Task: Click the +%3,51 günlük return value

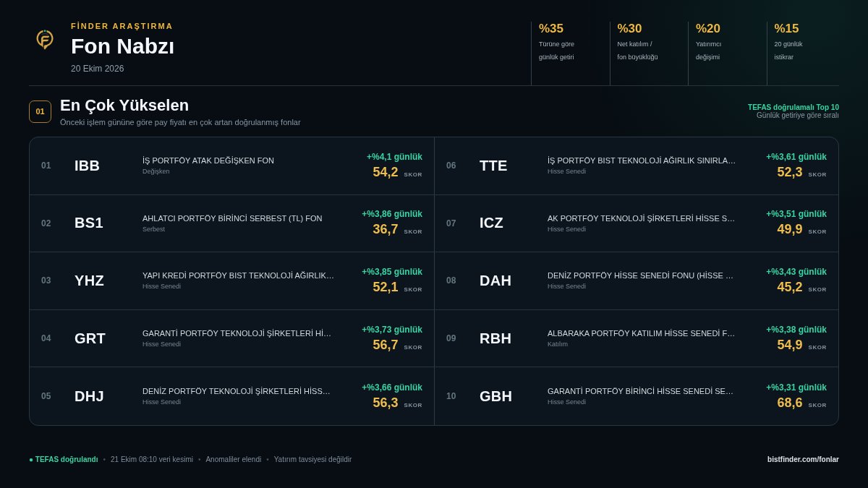Action: (796, 214)
